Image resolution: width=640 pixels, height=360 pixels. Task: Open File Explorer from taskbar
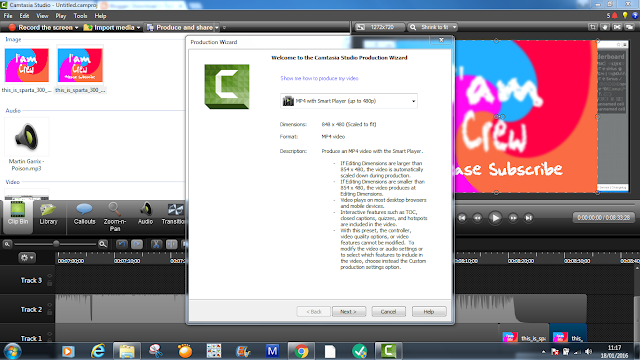coord(127,351)
